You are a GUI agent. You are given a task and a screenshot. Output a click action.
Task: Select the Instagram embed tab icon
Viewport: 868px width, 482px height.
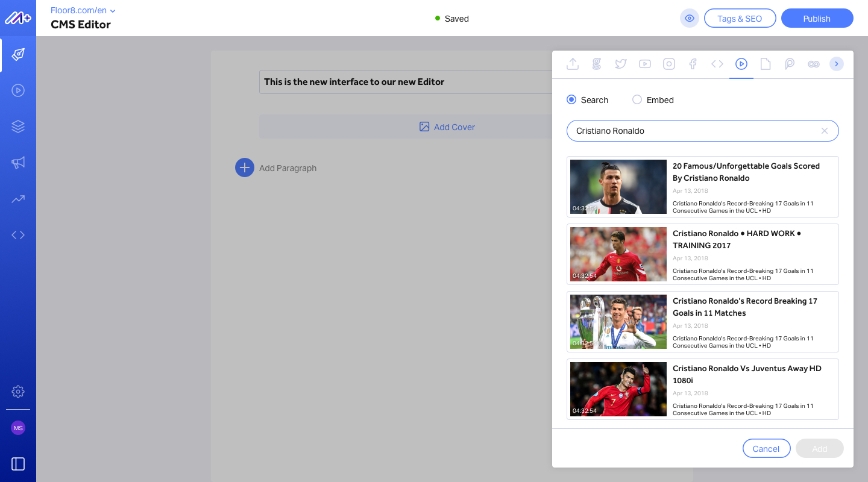[x=669, y=64]
